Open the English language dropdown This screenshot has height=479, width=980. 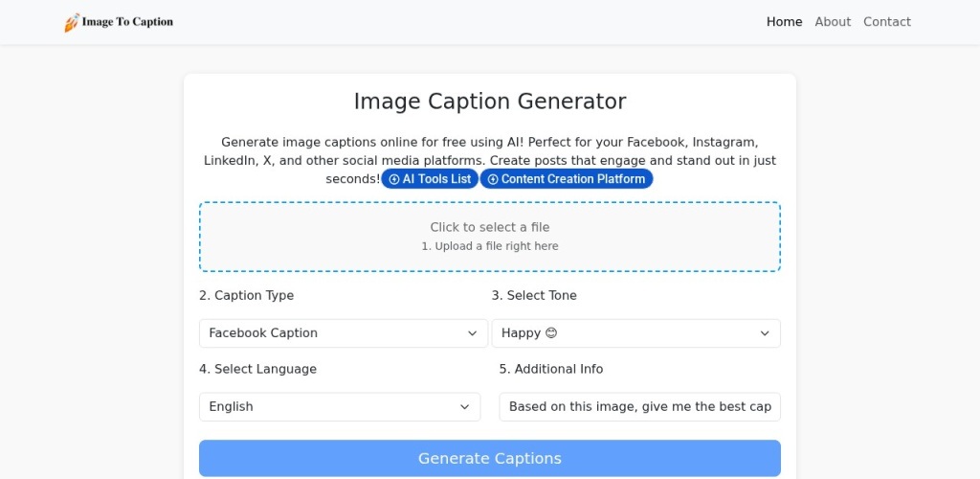pos(339,407)
